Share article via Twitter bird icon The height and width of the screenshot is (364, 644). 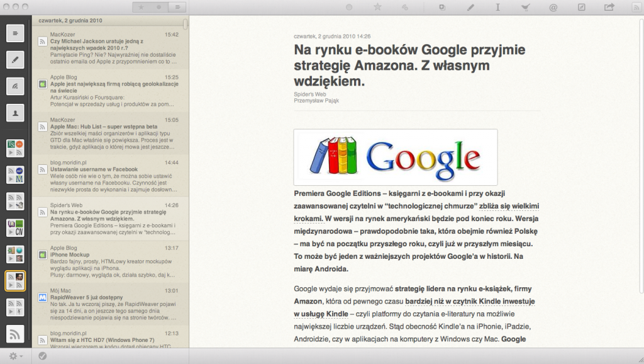point(525,7)
